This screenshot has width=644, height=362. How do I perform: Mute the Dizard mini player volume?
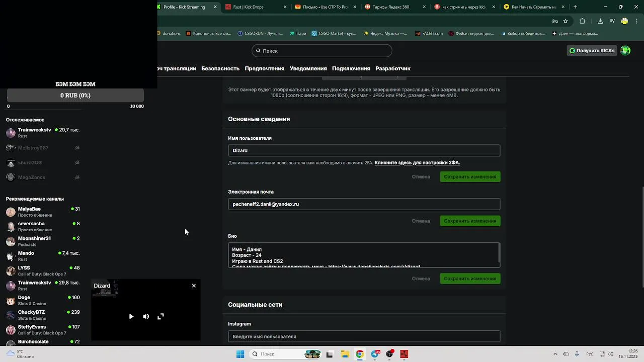[x=146, y=316]
